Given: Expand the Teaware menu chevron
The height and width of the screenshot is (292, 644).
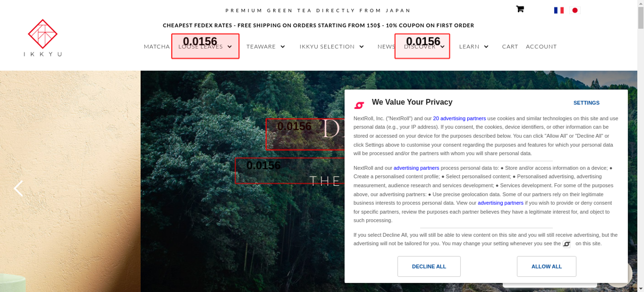Looking at the screenshot, I should (283, 47).
